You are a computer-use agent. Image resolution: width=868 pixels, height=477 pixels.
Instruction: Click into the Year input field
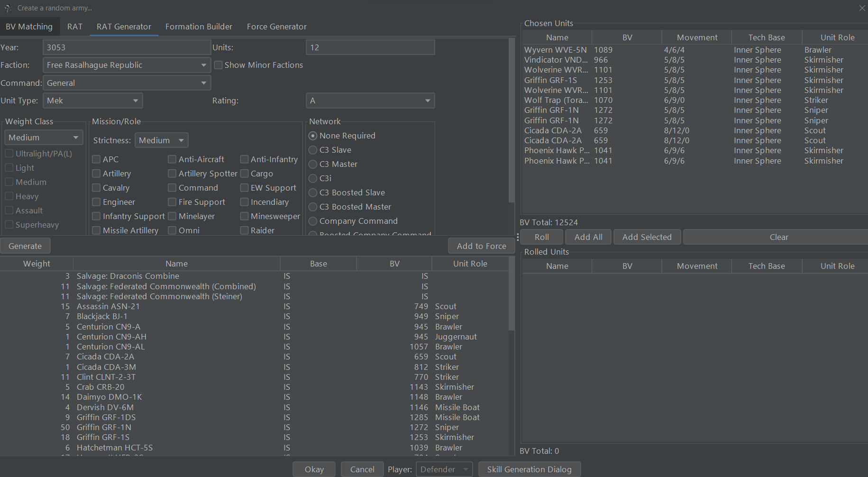[127, 47]
